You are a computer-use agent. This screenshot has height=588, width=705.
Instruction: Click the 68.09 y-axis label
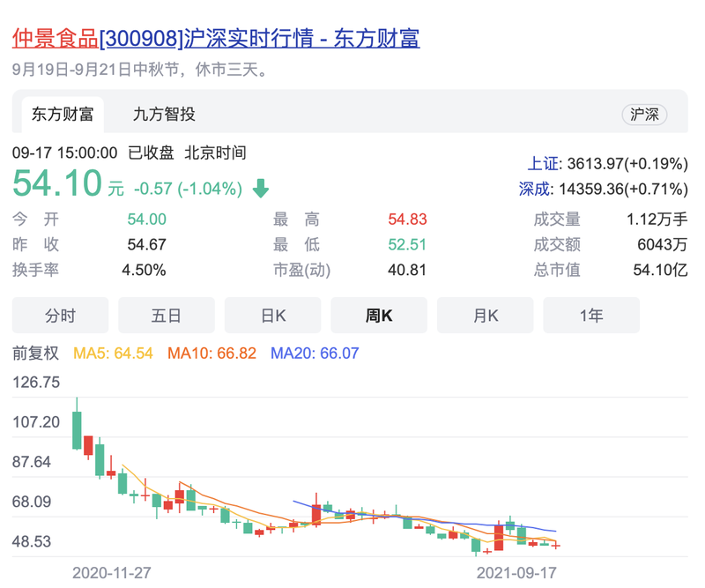tap(32, 502)
